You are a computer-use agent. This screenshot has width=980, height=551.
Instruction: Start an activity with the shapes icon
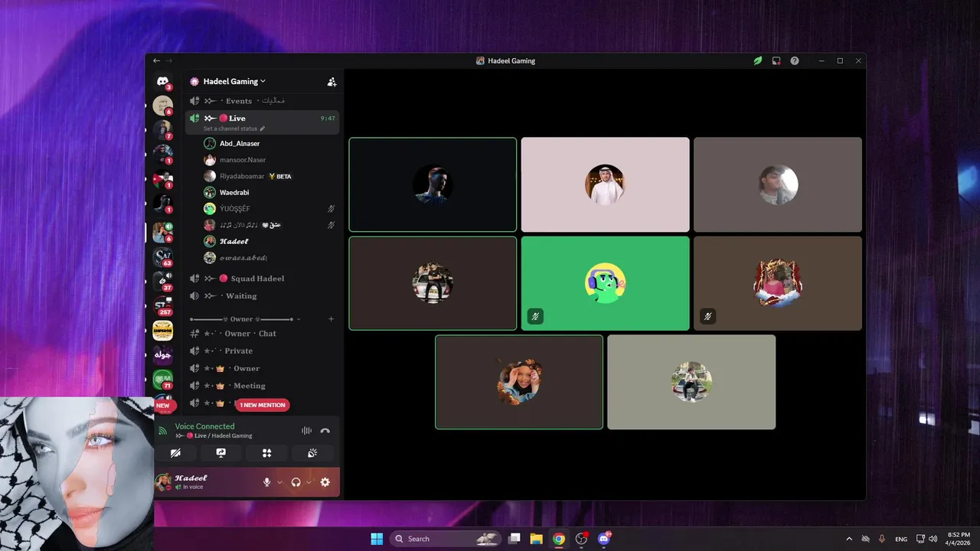tap(266, 453)
